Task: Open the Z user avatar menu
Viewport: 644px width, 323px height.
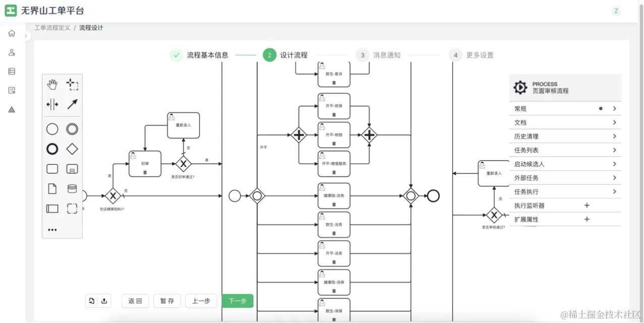Action: 616,11
